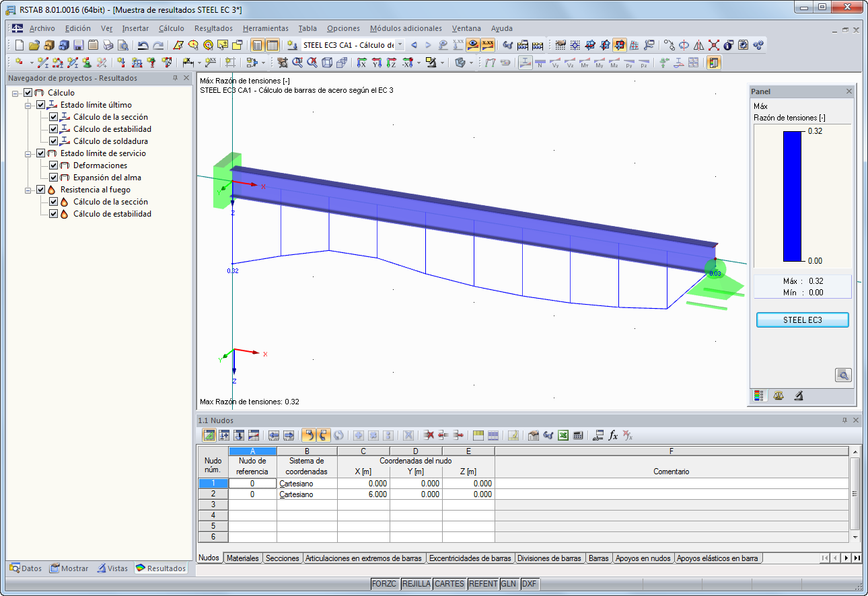Select Cálculo de estabilidad under Resistencia al fuego
The height and width of the screenshot is (596, 868).
tap(112, 214)
